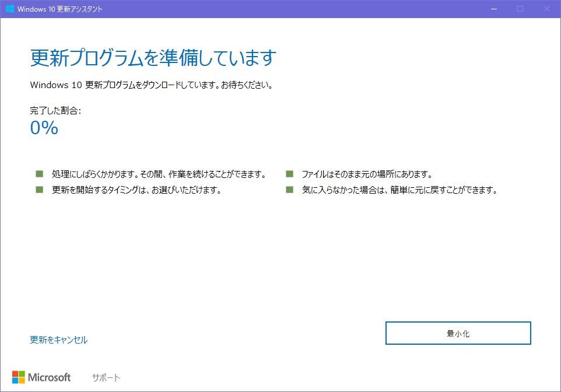Image resolution: width=561 pixels, height=392 pixels.
Task: Close the Windows 10 更新アシスタント window
Action: coord(546,9)
